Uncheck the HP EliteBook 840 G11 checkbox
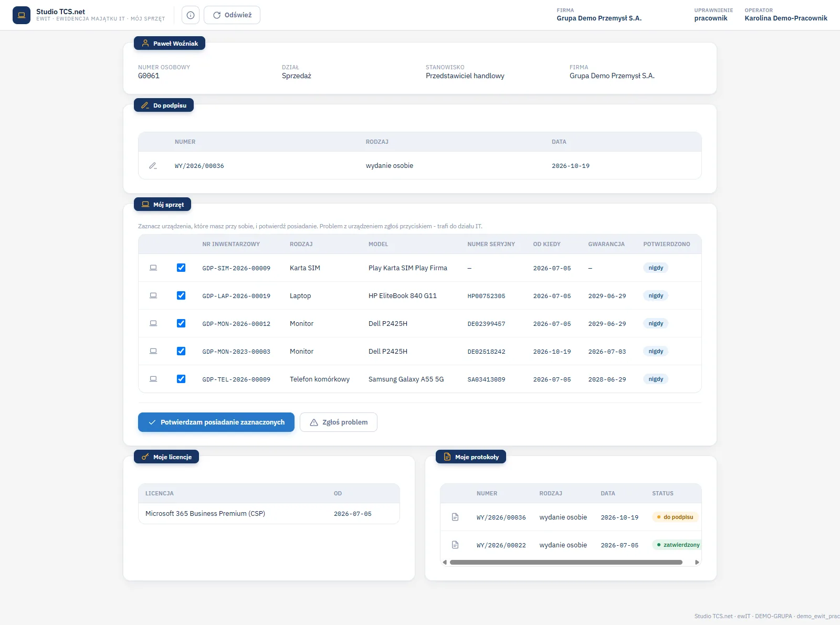 [x=181, y=295]
